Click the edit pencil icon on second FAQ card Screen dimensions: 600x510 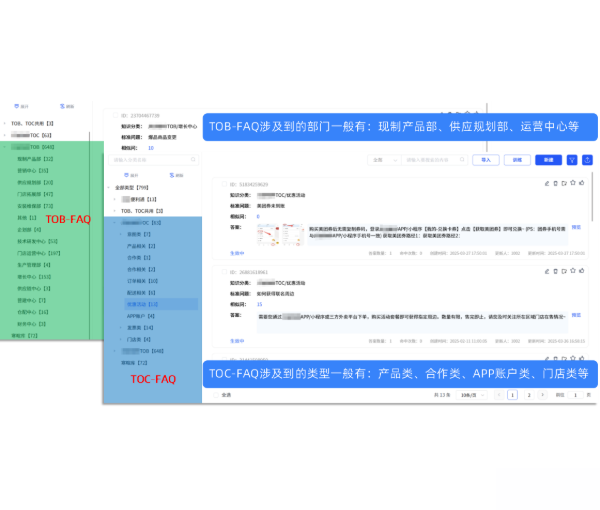[x=546, y=271]
